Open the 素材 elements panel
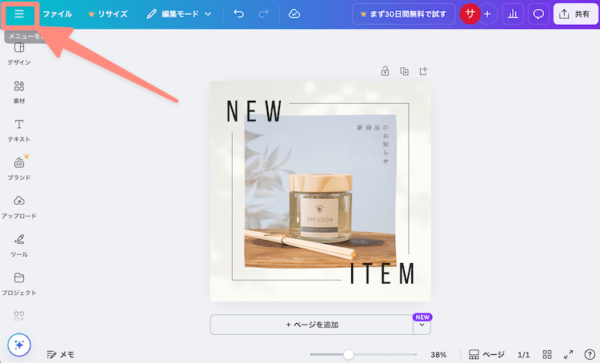Screen dimensions: 600x363 tap(19, 92)
